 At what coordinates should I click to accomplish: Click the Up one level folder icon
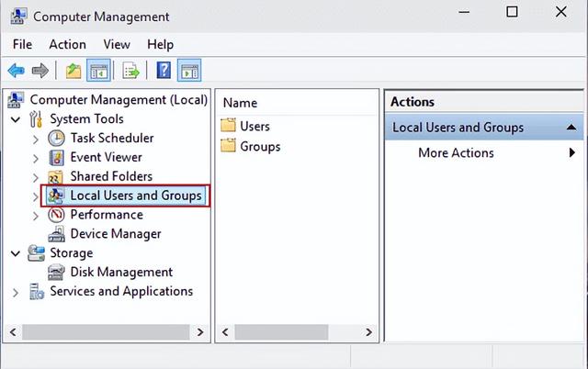point(73,71)
